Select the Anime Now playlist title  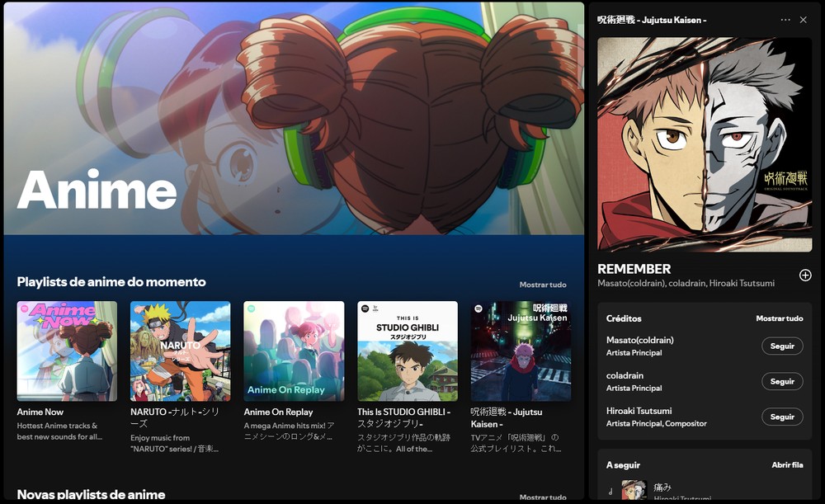tap(40, 412)
